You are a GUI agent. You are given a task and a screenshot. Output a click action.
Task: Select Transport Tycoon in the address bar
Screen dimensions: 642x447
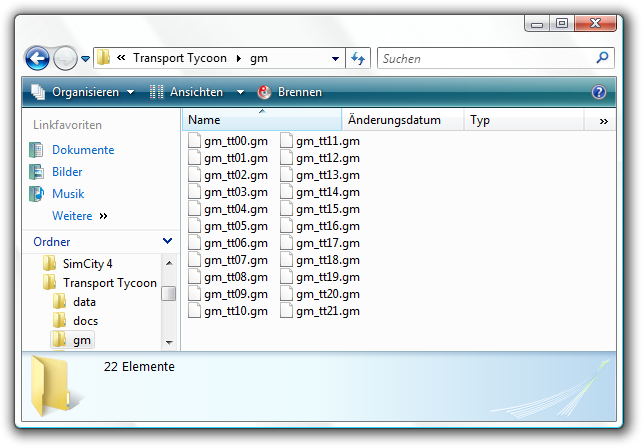[180, 58]
